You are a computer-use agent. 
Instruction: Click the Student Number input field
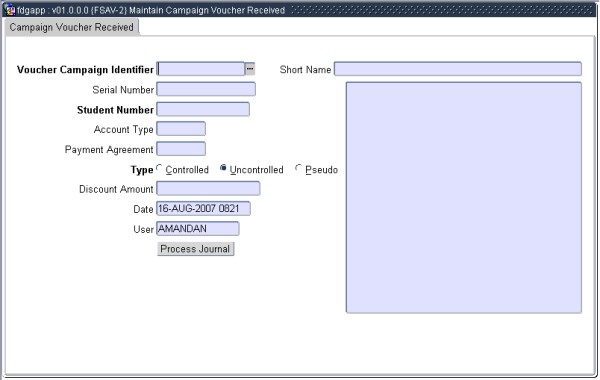[x=203, y=109]
